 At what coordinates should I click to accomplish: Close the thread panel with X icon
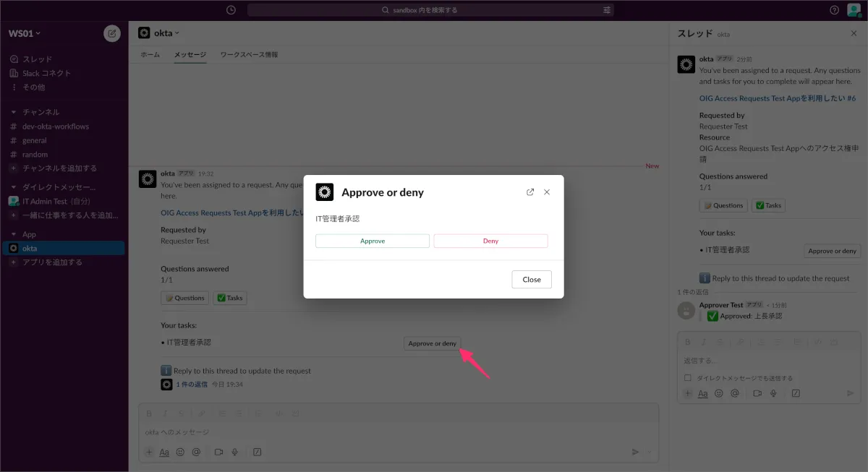click(854, 33)
